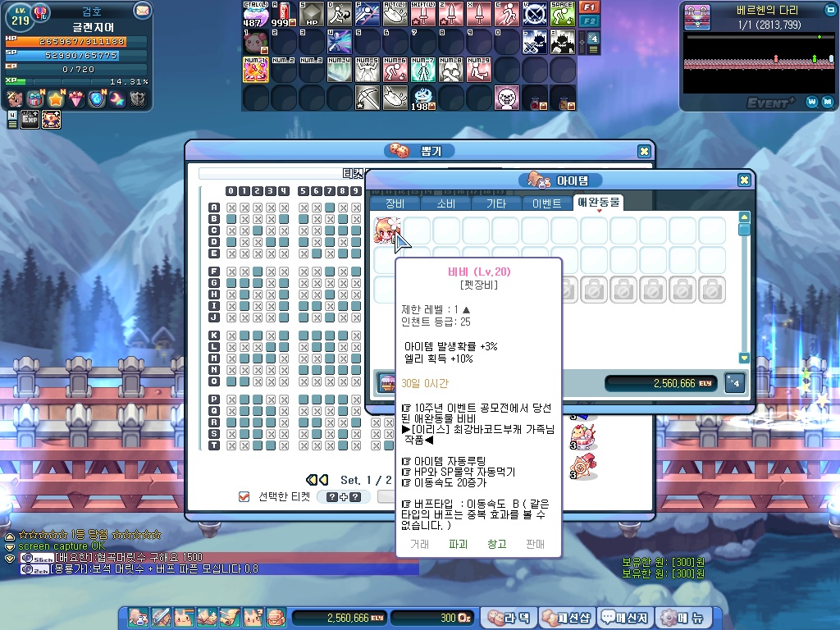Collapse the chat window with the down arrow
840x630 pixels.
pos(10,547)
